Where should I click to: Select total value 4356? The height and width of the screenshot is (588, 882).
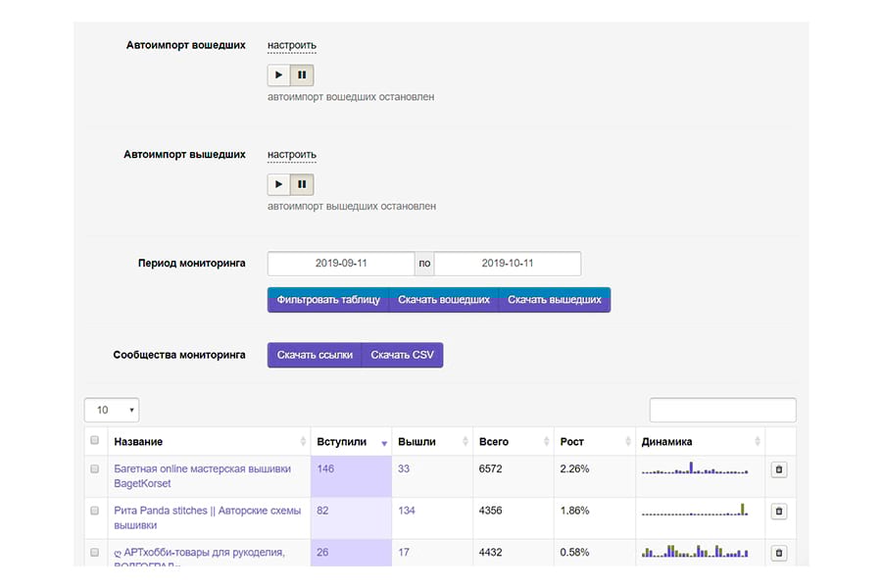coord(491,511)
